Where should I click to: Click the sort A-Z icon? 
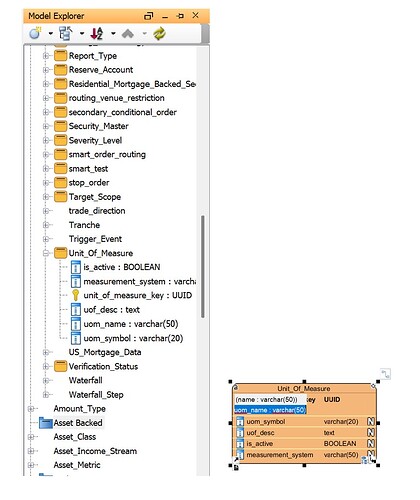[97, 33]
